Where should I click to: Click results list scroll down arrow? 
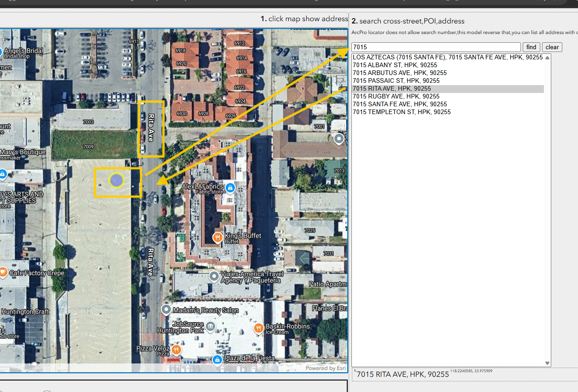tap(547, 363)
